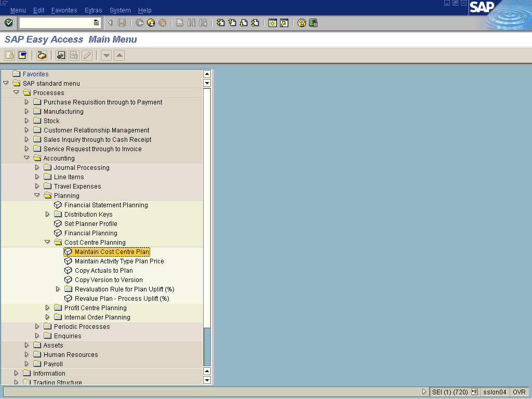532x399 pixels.
Task: Collapse the Accounting folder
Action: pyautogui.click(x=26, y=158)
